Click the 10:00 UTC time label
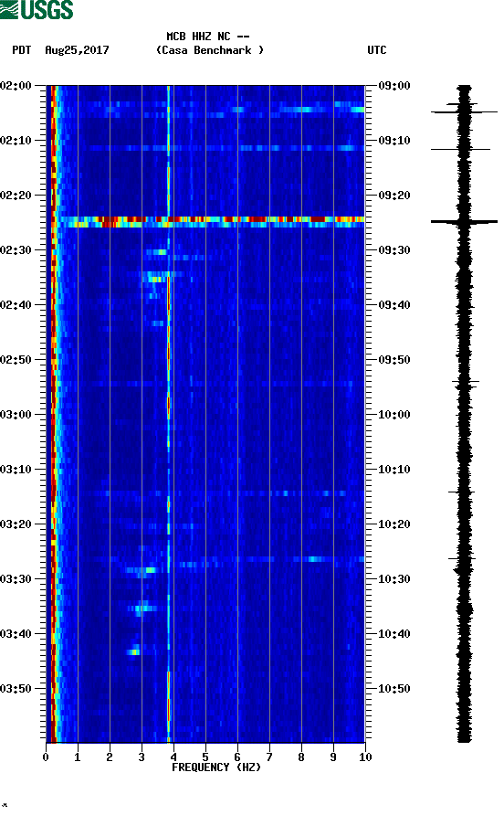Image resolution: width=504 pixels, height=815 pixels. [394, 414]
